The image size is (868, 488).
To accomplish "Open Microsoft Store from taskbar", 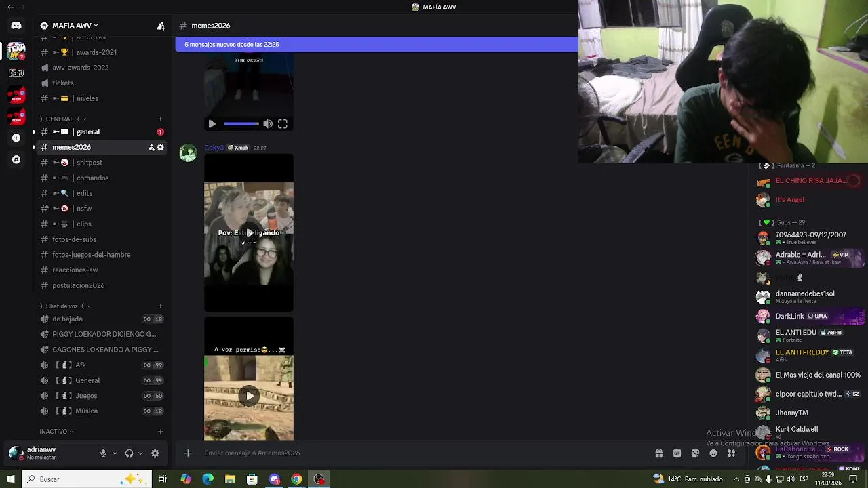I will [252, 479].
